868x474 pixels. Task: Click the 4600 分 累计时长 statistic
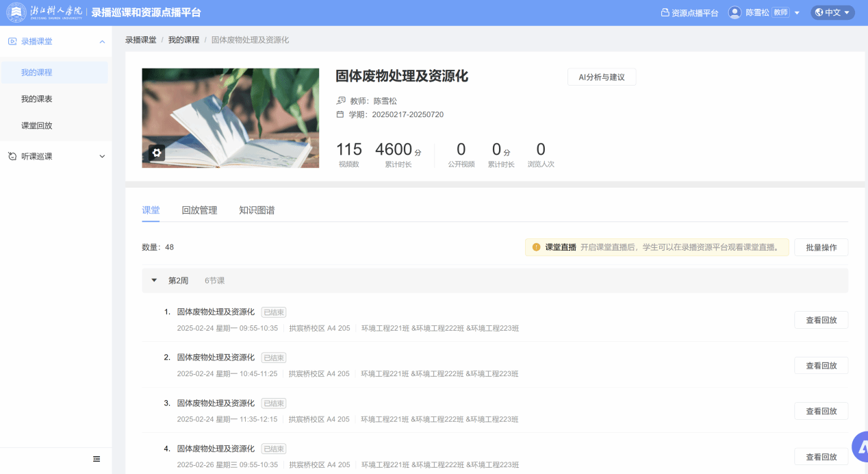point(398,154)
